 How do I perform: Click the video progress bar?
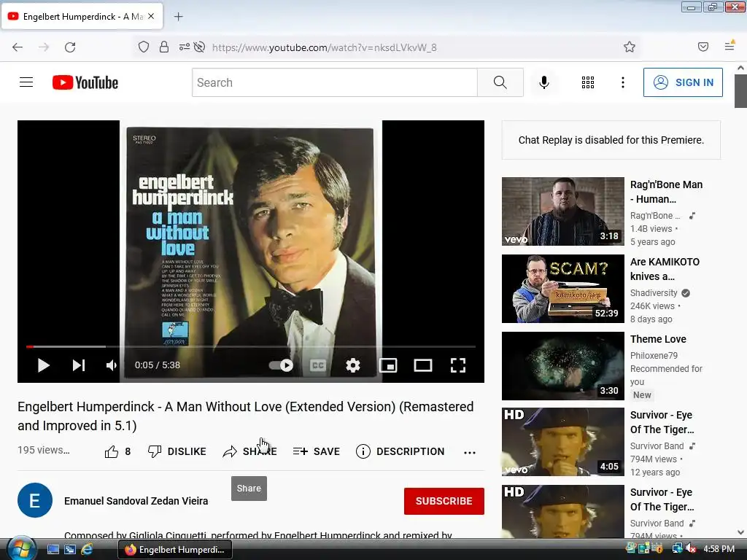tap(251, 346)
